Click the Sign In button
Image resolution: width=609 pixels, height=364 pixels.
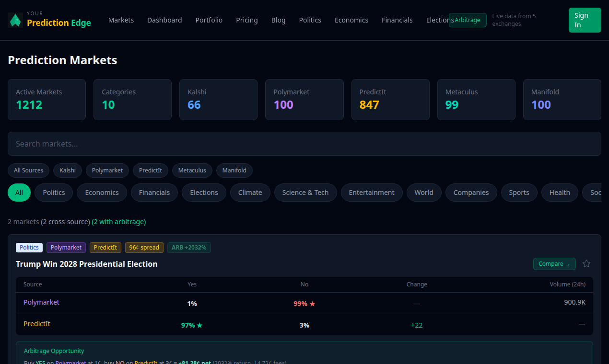[x=585, y=20]
